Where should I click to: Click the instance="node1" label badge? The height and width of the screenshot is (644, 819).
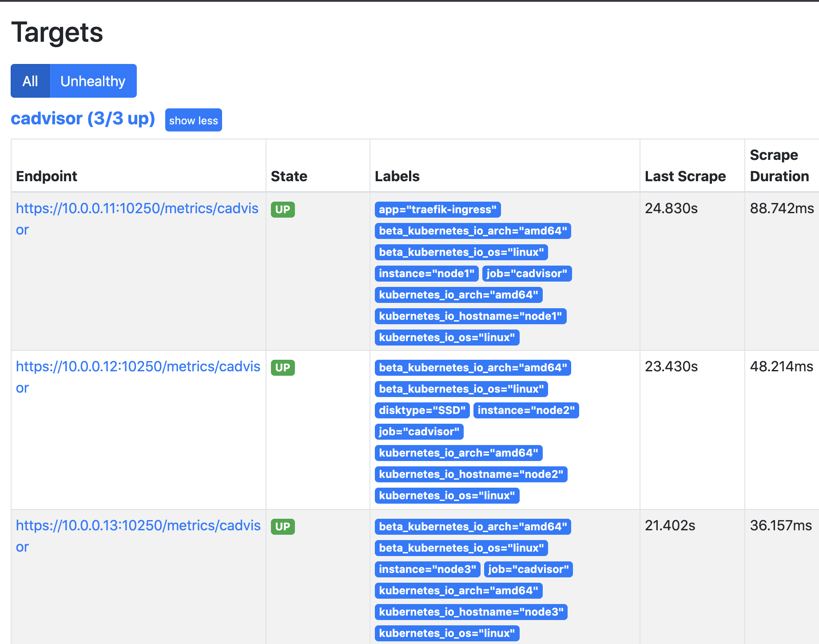click(426, 274)
